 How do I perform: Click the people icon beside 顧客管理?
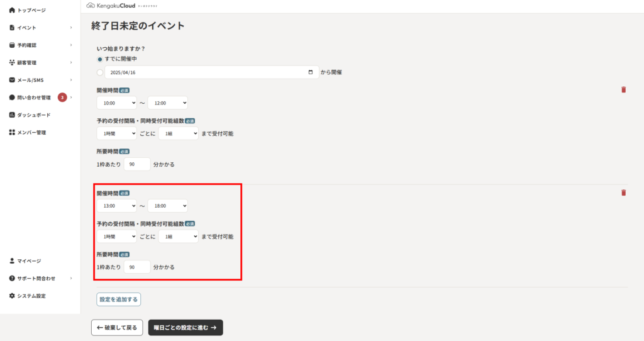[x=12, y=62]
